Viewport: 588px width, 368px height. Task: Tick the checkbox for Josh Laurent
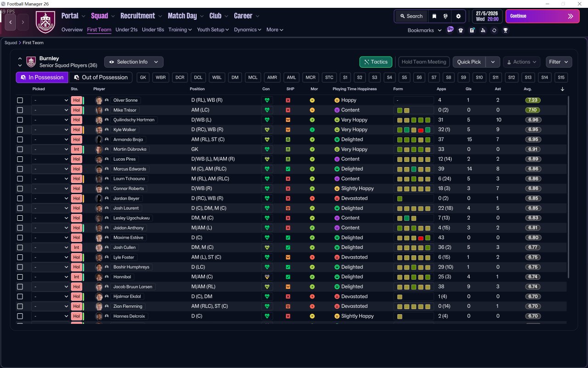tap(20, 208)
